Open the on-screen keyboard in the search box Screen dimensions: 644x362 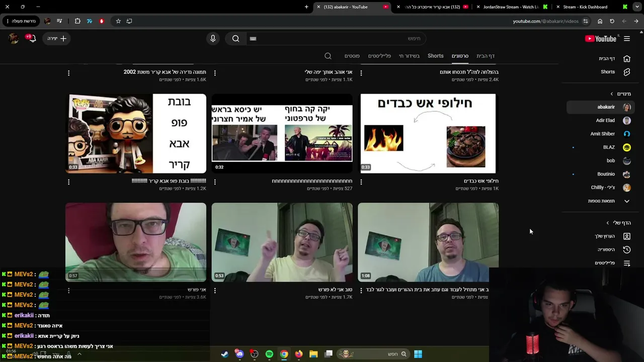pyautogui.click(x=253, y=39)
